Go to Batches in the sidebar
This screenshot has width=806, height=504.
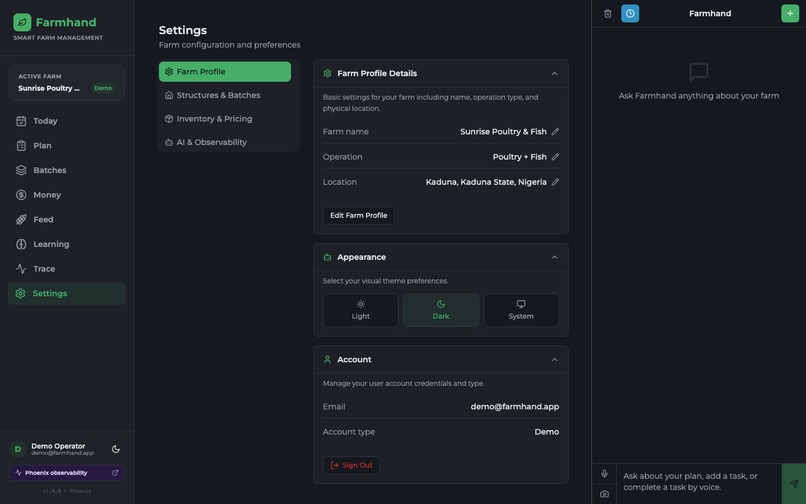click(x=67, y=170)
